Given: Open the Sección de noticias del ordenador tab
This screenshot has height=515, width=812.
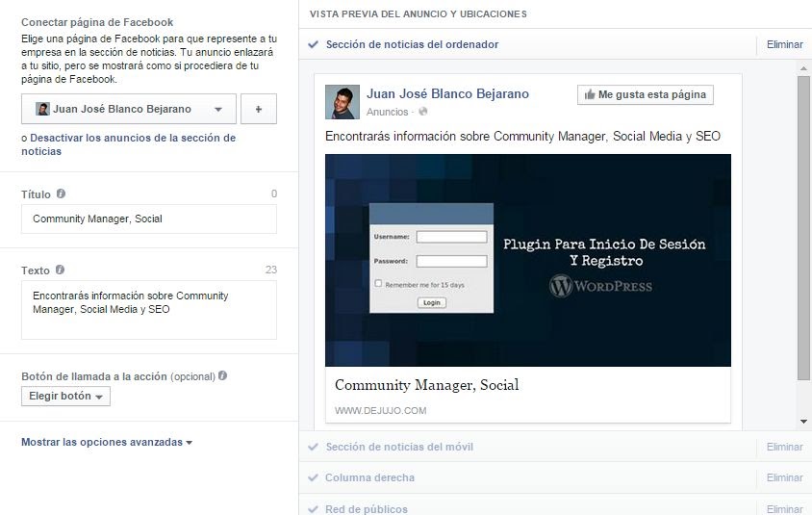Looking at the screenshot, I should click(412, 44).
